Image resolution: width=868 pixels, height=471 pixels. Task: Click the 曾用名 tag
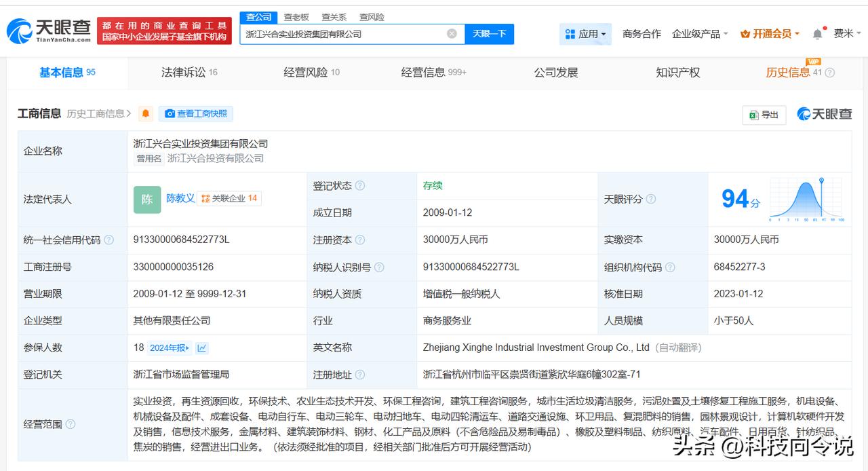pos(149,158)
